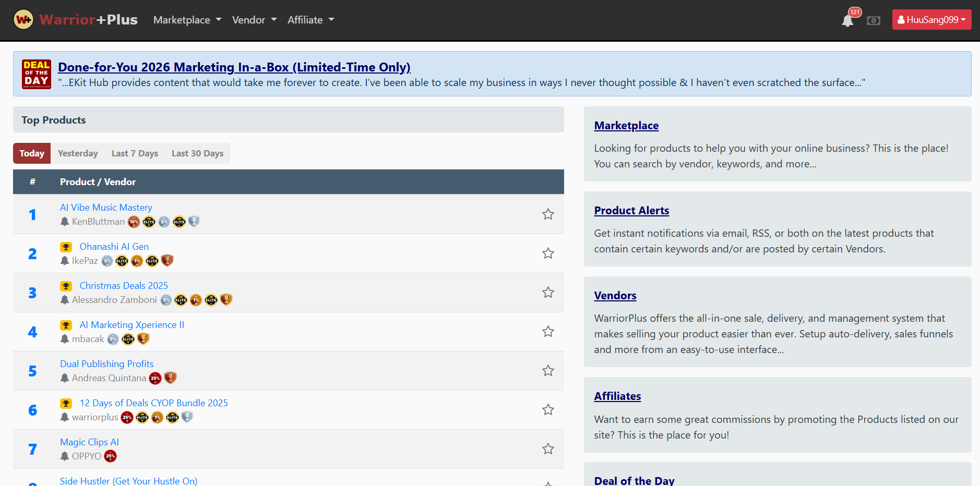The height and width of the screenshot is (486, 980).
Task: Click OPPYO's 25% badge icon
Action: point(111,456)
